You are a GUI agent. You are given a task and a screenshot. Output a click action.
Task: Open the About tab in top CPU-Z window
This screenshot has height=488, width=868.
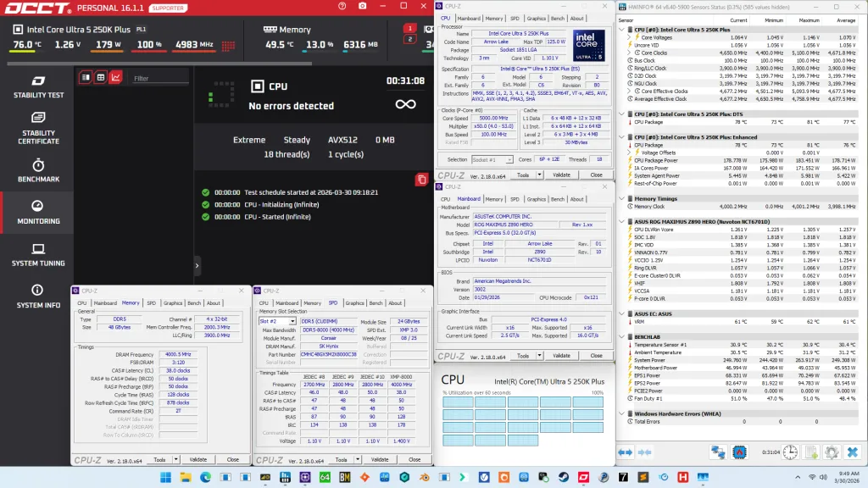tap(576, 19)
